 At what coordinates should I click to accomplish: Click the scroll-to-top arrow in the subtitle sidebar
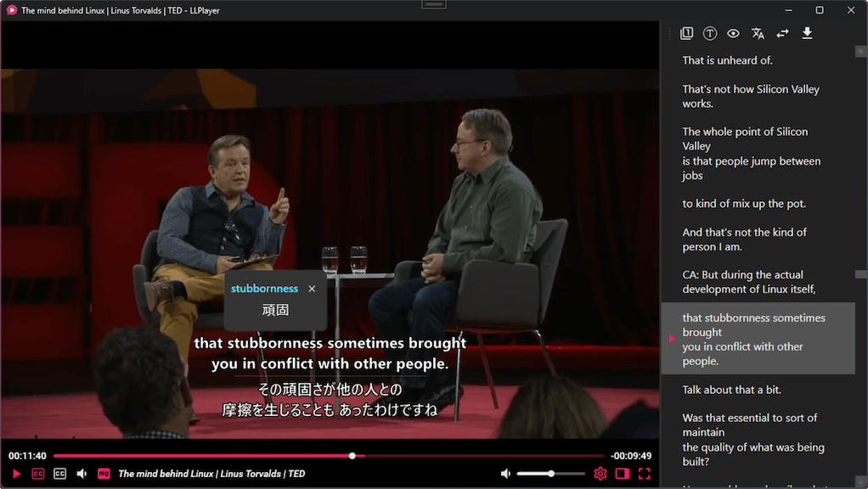click(861, 52)
